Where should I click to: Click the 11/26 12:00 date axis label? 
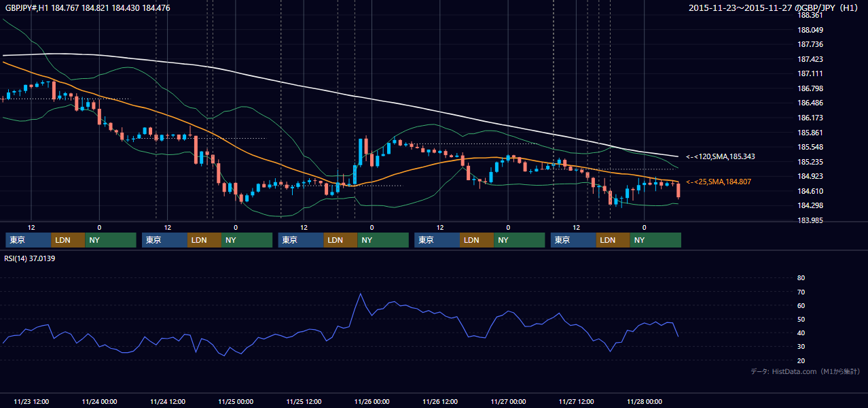(x=440, y=401)
